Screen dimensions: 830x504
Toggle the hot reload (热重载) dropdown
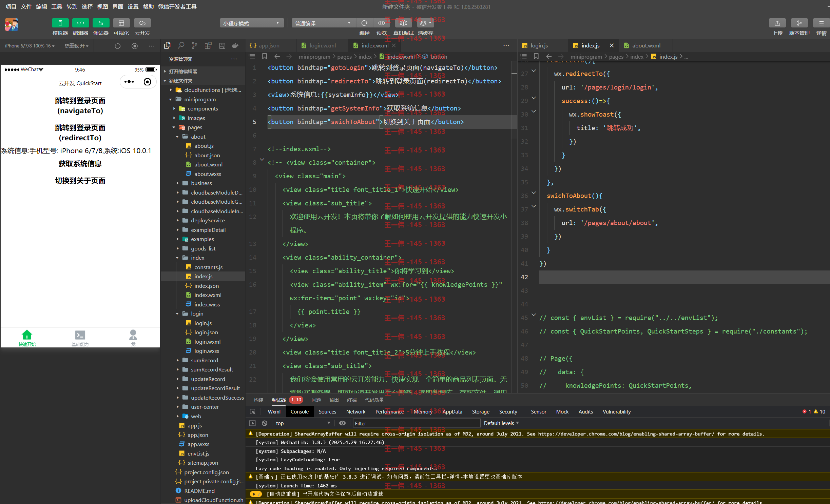click(x=77, y=46)
